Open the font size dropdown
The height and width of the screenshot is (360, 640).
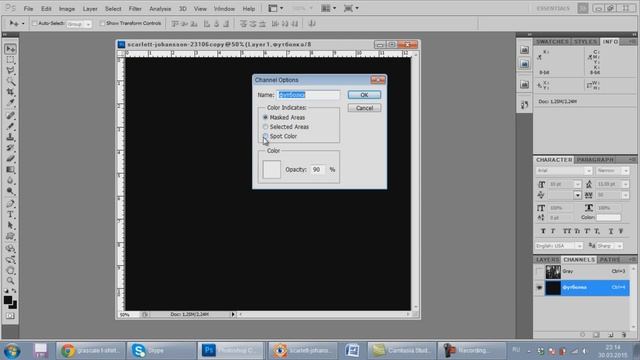point(577,184)
